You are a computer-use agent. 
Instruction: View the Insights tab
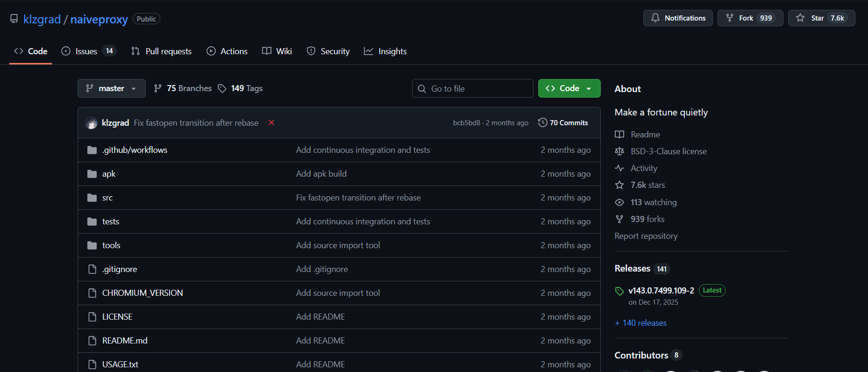click(x=385, y=51)
